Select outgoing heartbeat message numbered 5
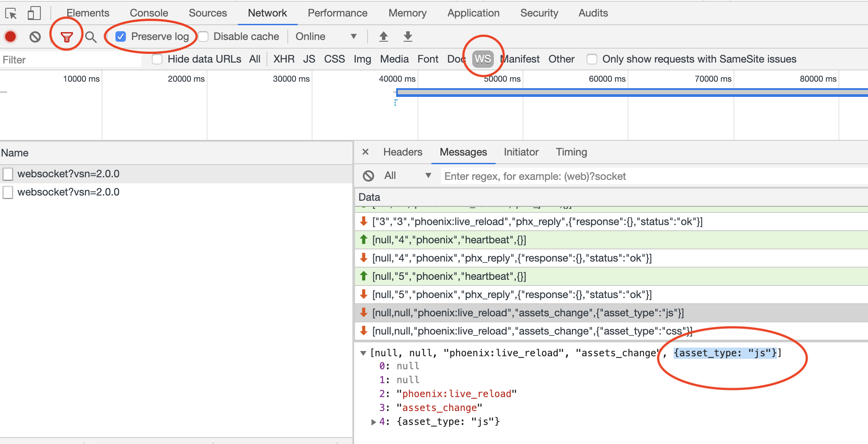 tap(611, 276)
